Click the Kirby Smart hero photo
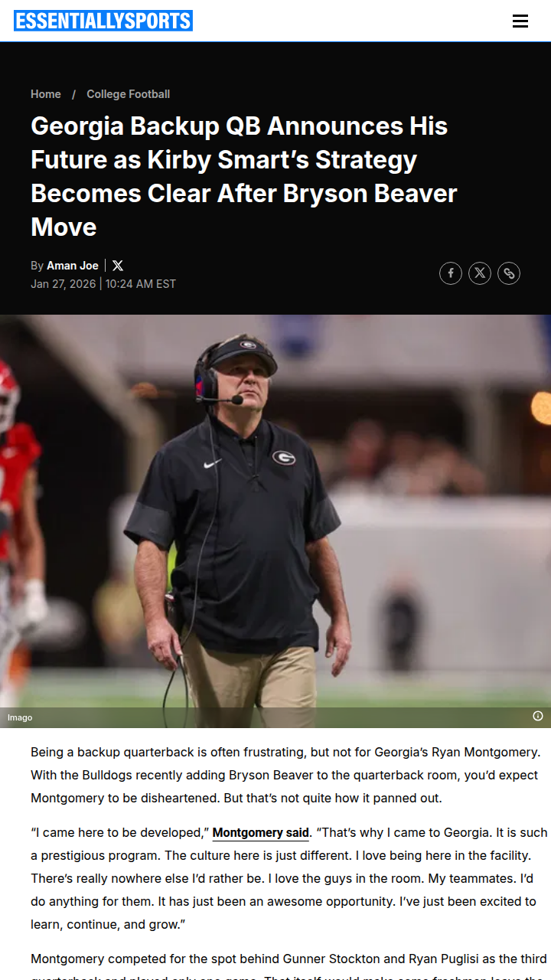This screenshot has width=551, height=980. 275,521
